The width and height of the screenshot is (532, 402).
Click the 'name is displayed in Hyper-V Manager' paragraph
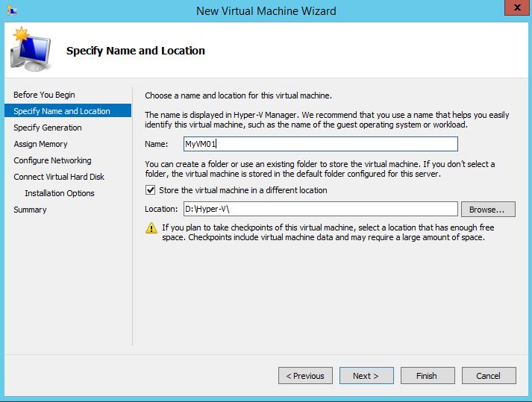(x=327, y=120)
